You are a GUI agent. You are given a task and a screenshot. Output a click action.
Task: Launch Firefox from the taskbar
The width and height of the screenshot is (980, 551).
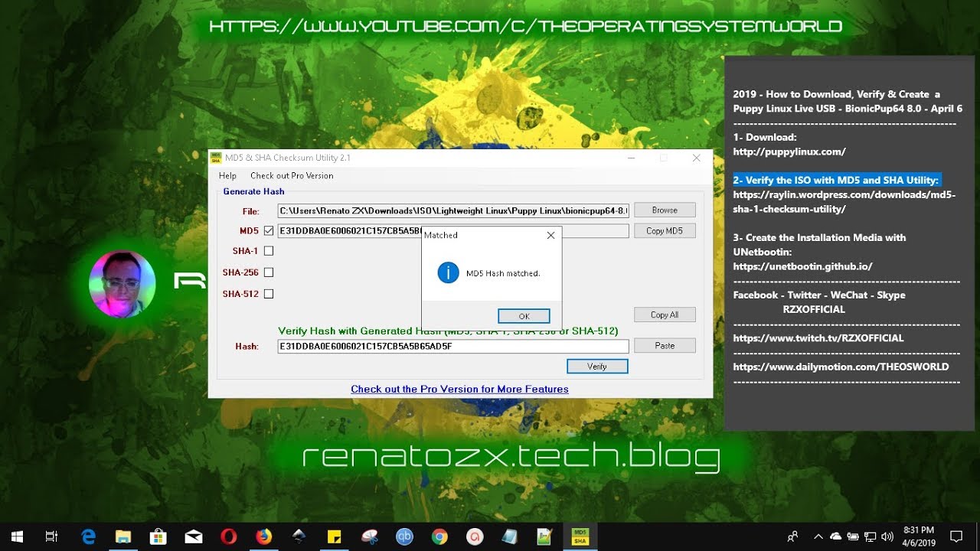pos(264,536)
